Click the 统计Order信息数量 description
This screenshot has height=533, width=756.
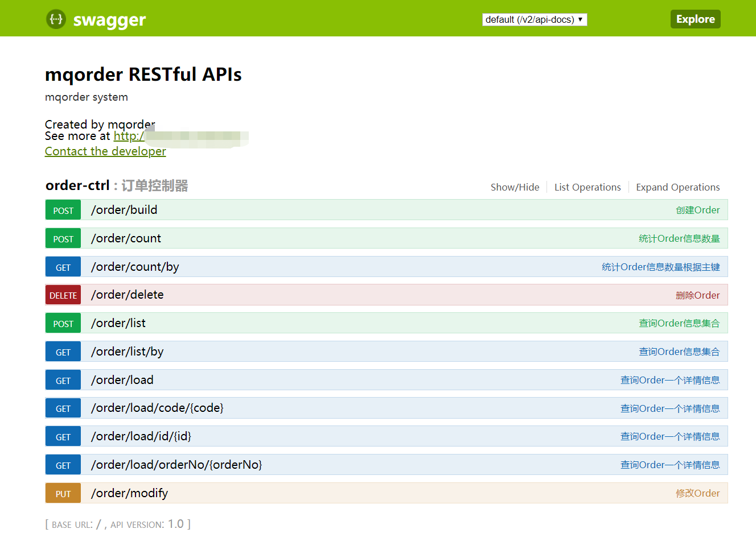coord(679,238)
